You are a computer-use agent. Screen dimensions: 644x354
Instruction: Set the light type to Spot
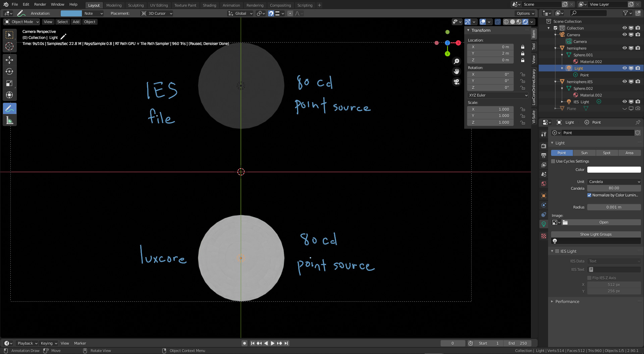[606, 153]
